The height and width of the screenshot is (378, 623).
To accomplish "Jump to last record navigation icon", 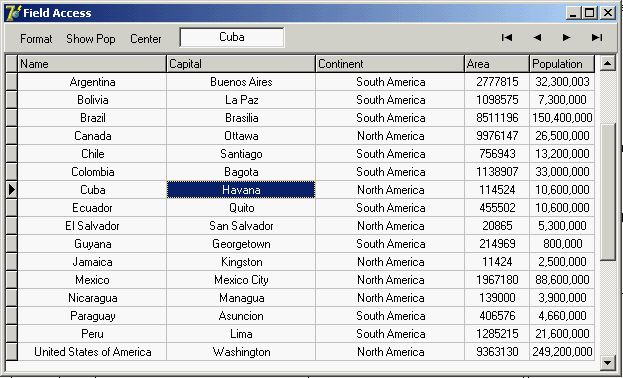I will pos(597,37).
